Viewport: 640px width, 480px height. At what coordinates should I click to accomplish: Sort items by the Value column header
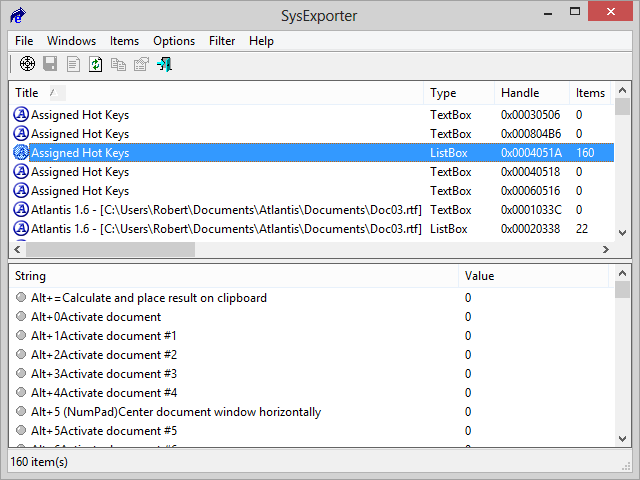479,276
